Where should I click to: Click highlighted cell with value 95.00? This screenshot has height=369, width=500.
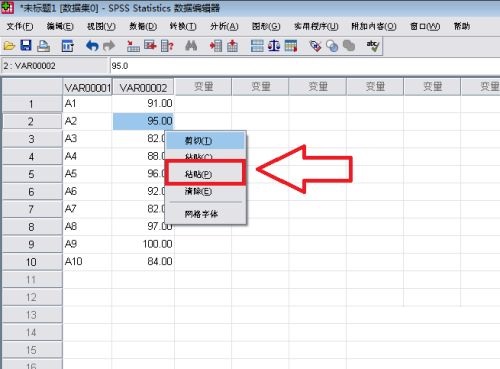coord(143,121)
